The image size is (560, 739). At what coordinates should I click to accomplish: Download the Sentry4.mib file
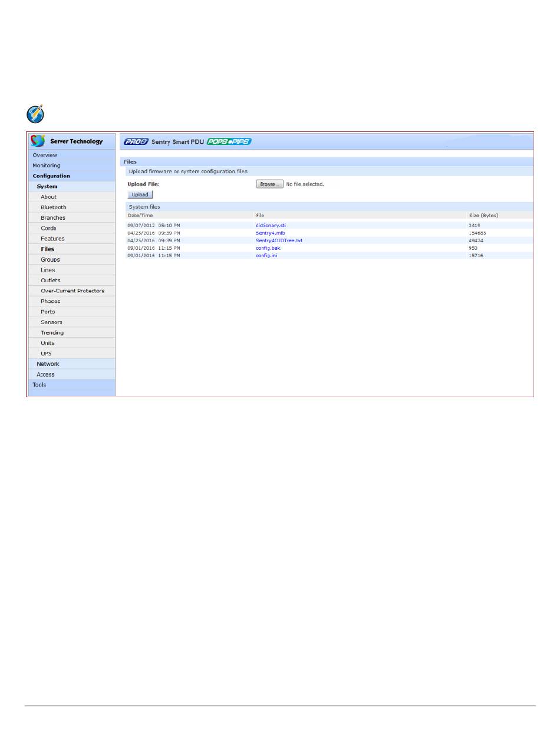click(270, 233)
